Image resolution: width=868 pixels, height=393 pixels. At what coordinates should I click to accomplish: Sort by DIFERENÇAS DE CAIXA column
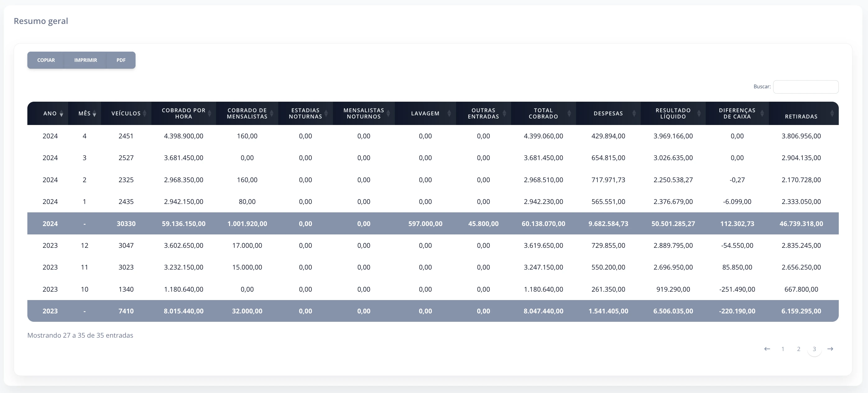pos(737,113)
